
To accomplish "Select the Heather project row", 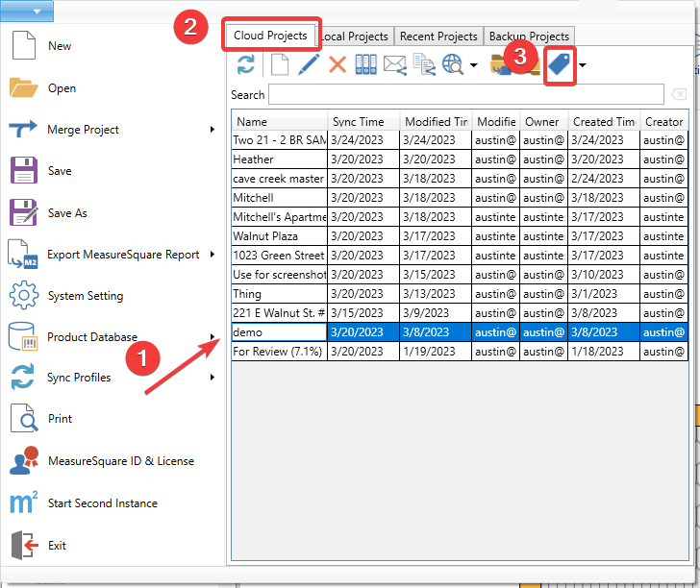I will [x=460, y=159].
